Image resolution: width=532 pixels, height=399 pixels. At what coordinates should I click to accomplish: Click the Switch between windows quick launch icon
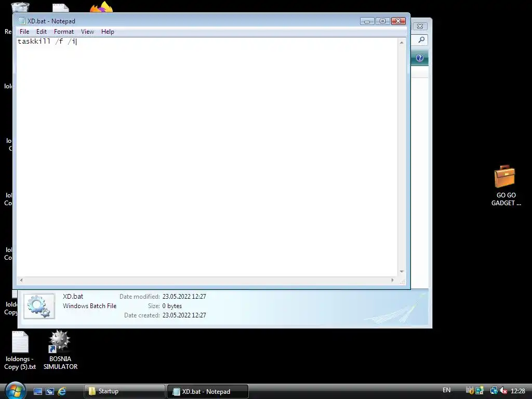[50, 392]
